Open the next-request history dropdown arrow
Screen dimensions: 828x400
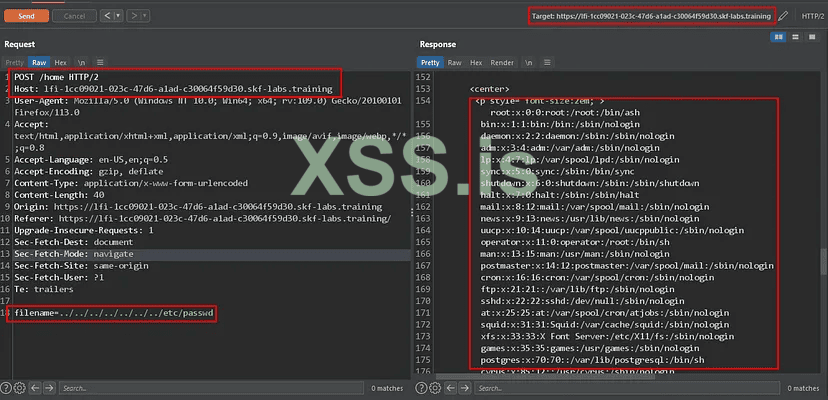tap(145, 16)
